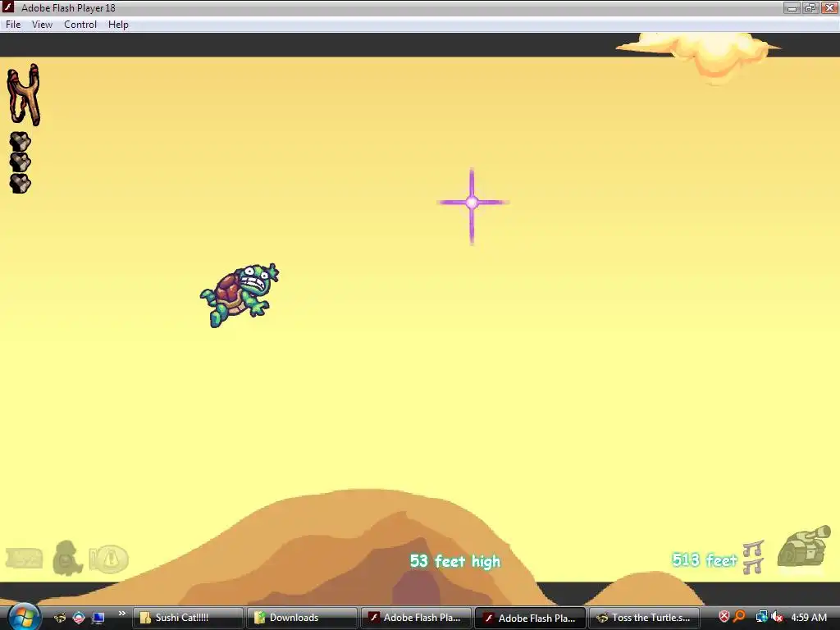The image size is (840, 630).
Task: Click the top rock ammo icon
Action: point(21,142)
